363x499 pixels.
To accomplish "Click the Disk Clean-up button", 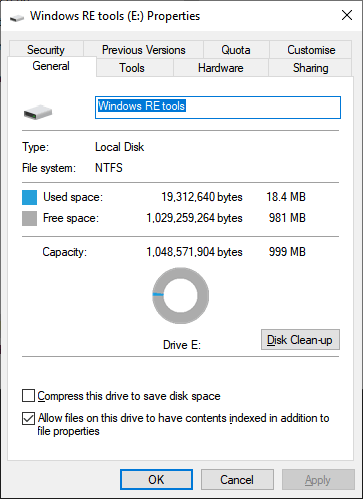I will coord(300,340).
